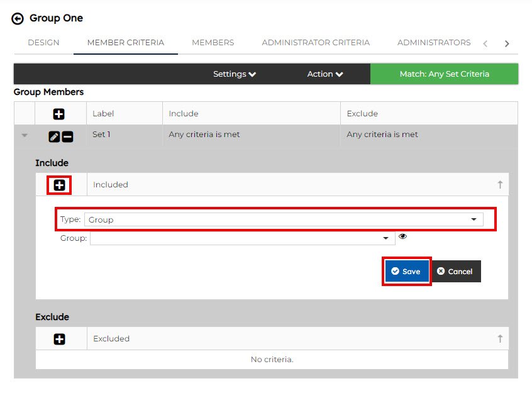
Task: Open the Administrator Criteria tab
Action: pos(316,43)
